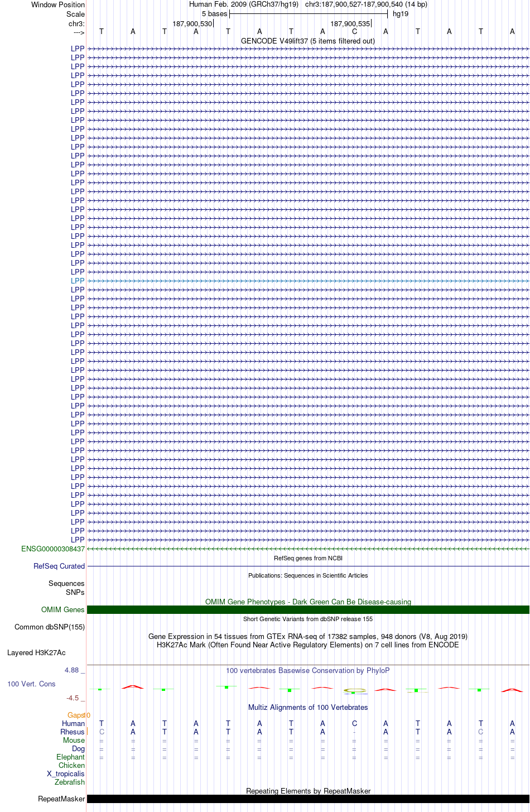Click the black RepeatMasker bar
Screen dimensions: 530x812
tap(308, 799)
